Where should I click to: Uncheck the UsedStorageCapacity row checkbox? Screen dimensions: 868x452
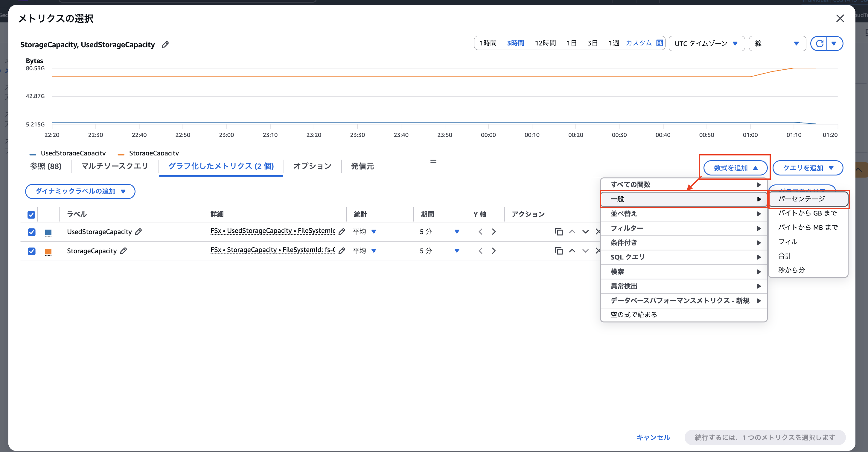[31, 232]
